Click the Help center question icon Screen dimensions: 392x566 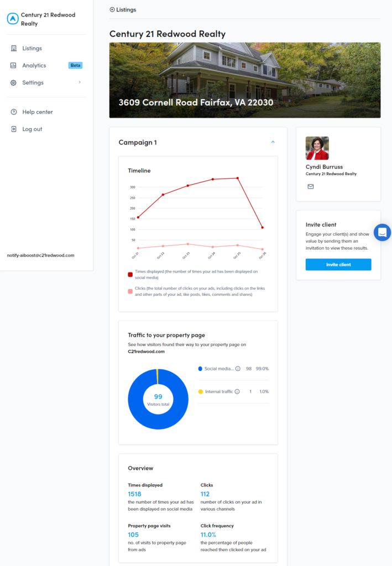click(x=14, y=112)
